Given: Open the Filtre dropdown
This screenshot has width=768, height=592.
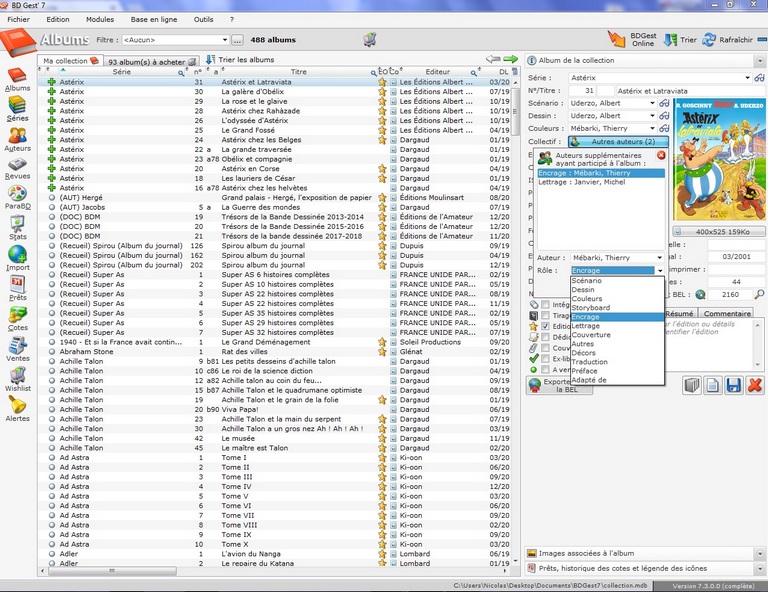Looking at the screenshot, I should coord(223,40).
